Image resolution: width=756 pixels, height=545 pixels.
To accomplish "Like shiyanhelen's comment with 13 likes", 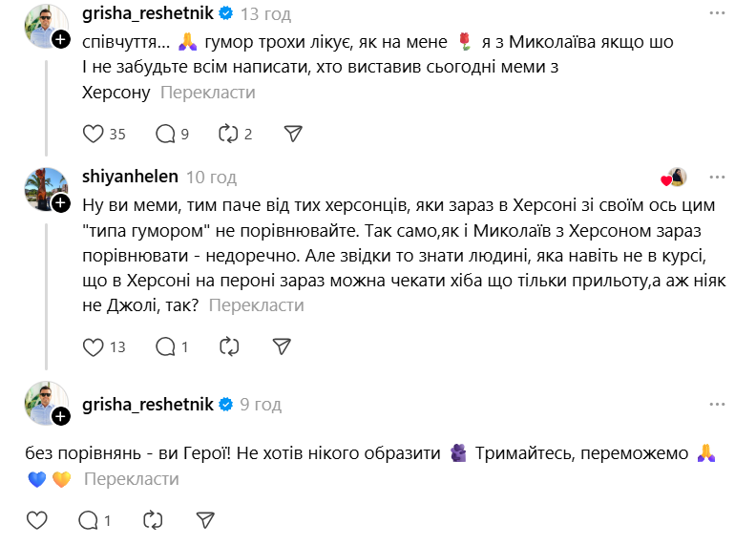I will (x=93, y=346).
